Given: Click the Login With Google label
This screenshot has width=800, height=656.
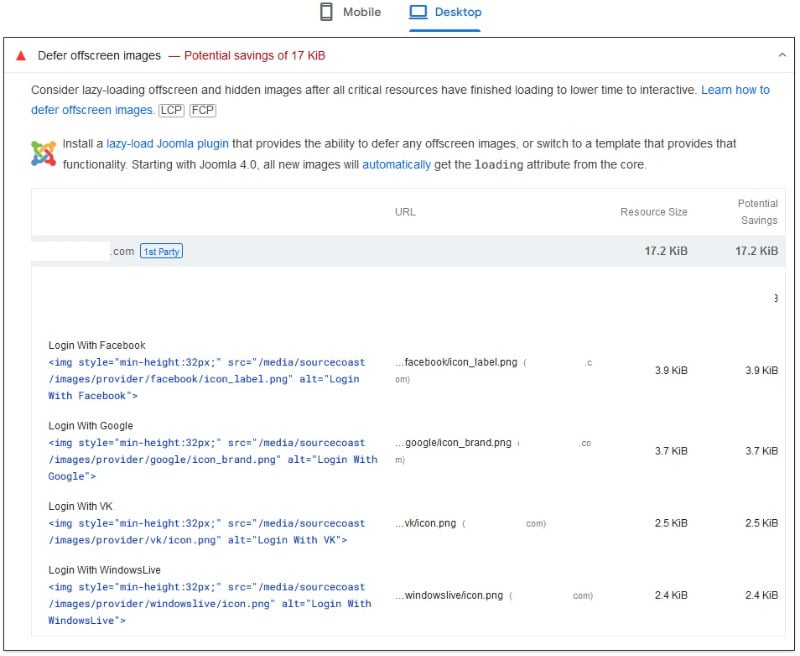Looking at the screenshot, I should click(91, 426).
